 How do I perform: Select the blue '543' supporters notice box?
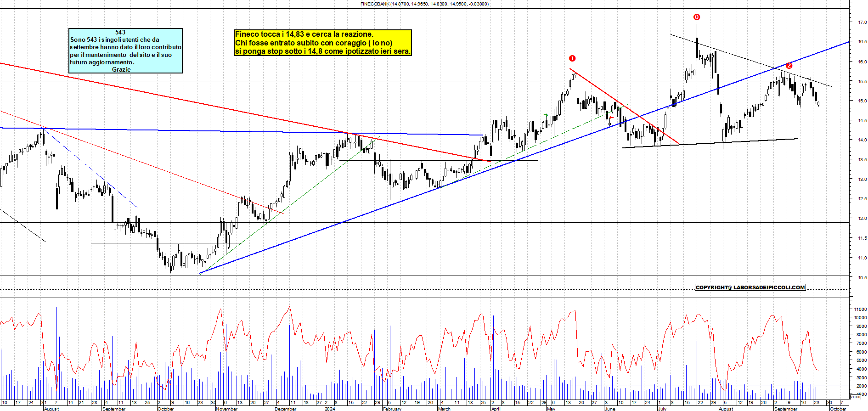[125, 51]
